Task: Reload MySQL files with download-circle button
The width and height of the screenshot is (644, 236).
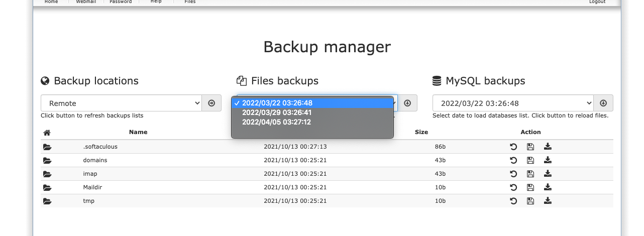Action: pos(603,103)
